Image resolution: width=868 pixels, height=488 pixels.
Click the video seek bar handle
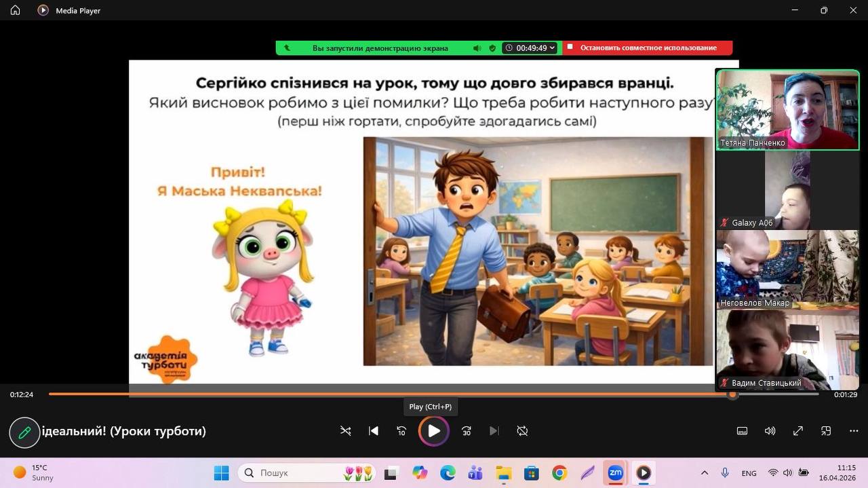732,394
